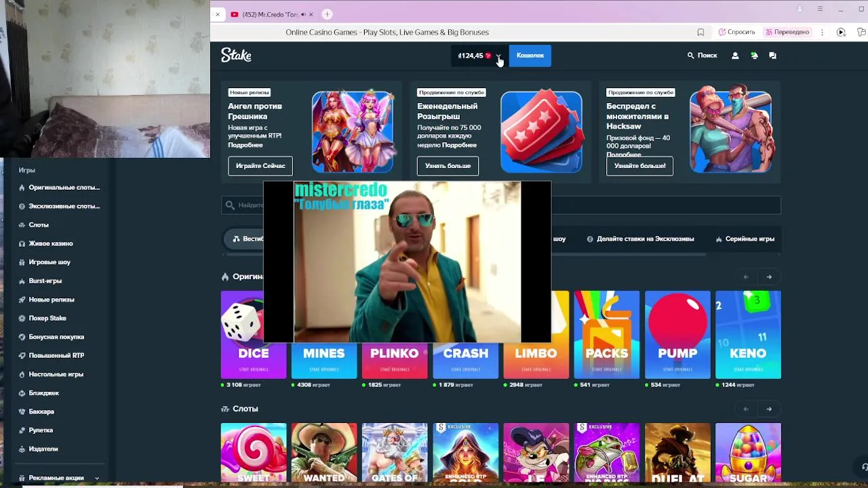868x488 pixels.
Task: Open the Packs game tile
Action: point(607,335)
